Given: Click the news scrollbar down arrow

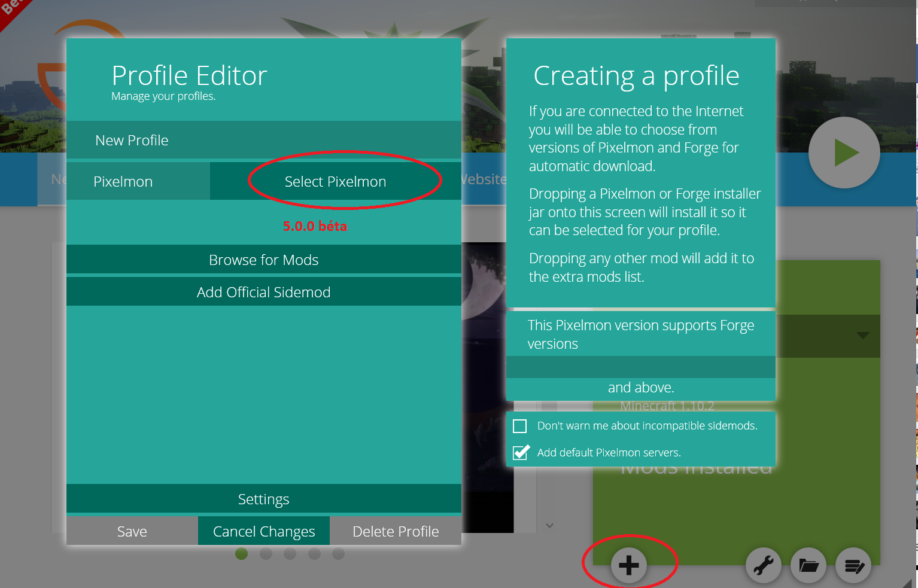Looking at the screenshot, I should [x=549, y=525].
